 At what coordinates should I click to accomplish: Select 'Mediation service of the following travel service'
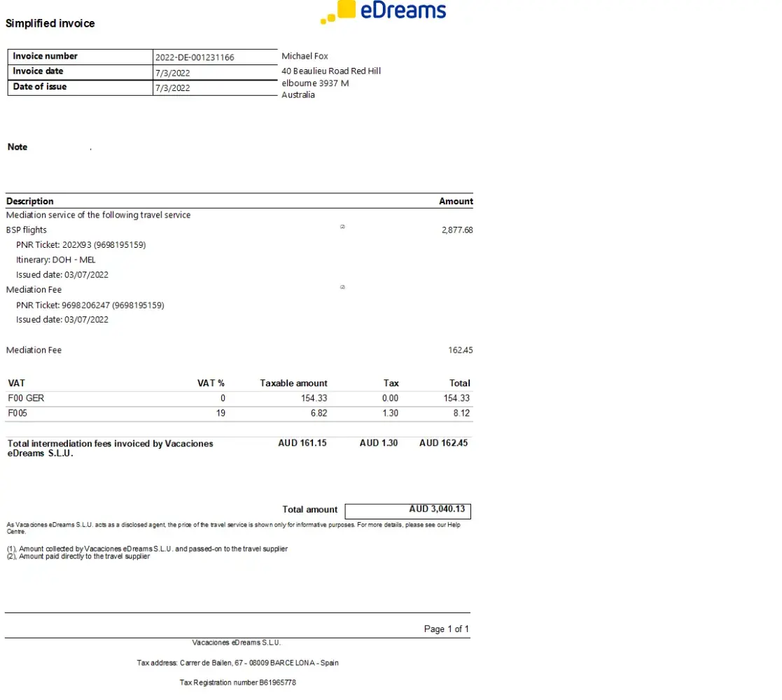pos(98,215)
